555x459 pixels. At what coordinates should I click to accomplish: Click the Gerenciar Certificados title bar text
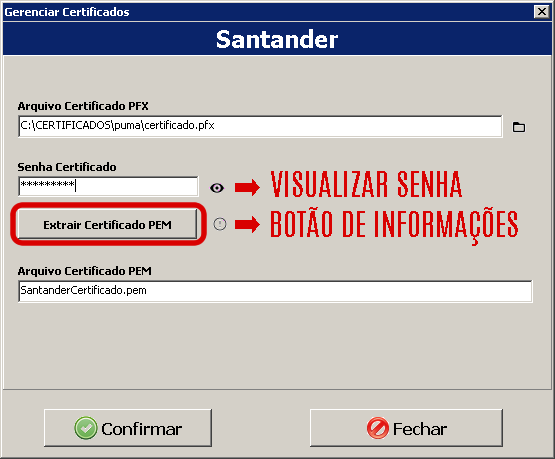coord(67,12)
